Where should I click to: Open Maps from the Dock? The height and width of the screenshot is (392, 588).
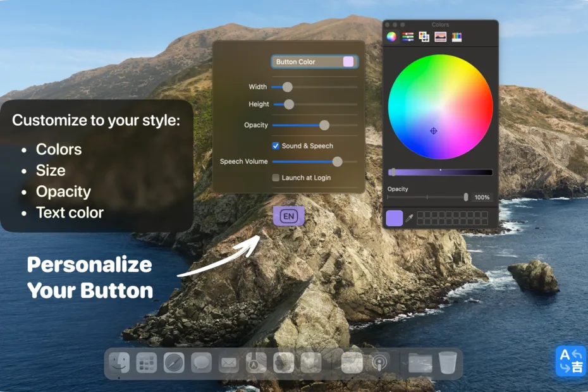pos(256,363)
